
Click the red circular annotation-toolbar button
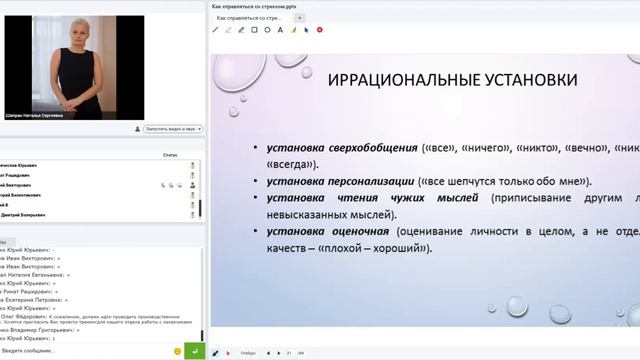click(320, 30)
